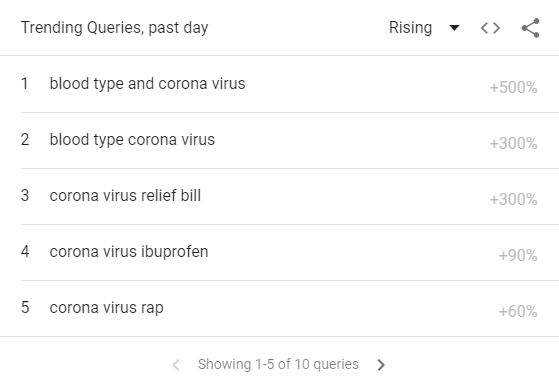The width and height of the screenshot is (559, 387).
Task: Click the +90% rising value
Action: [x=518, y=255]
